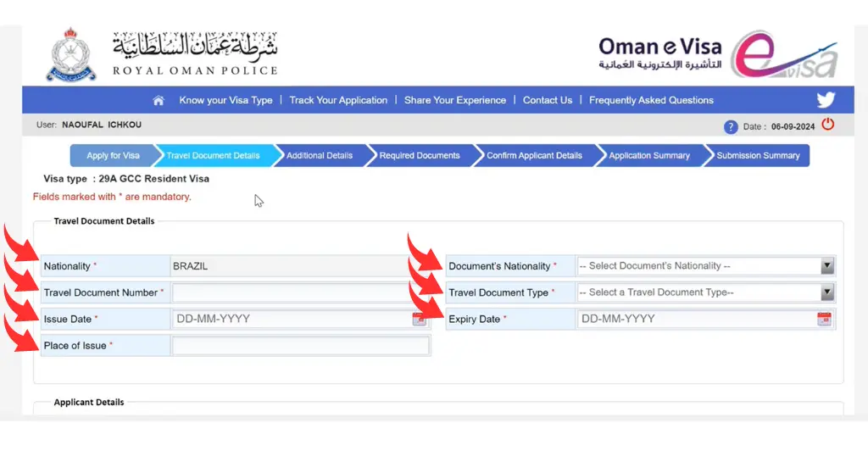Click the date 06-09-2024
The width and height of the screenshot is (868, 473).
(793, 127)
